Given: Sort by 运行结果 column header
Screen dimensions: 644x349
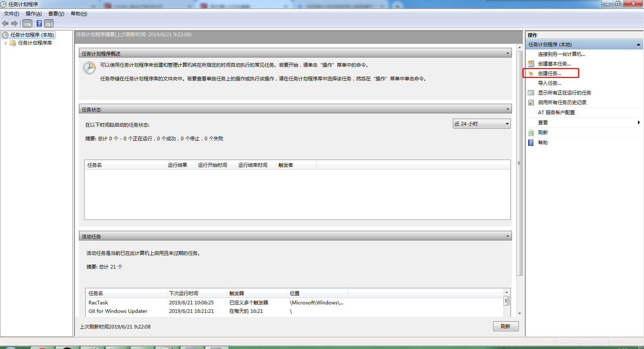Looking at the screenshot, I should pos(180,165).
